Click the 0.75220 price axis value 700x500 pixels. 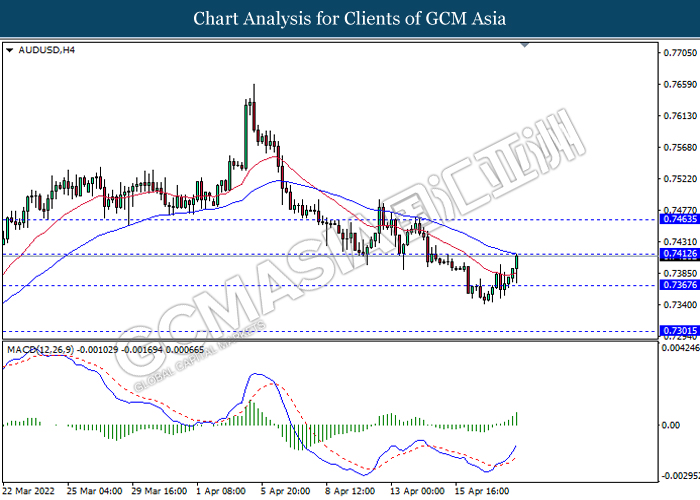[680, 179]
